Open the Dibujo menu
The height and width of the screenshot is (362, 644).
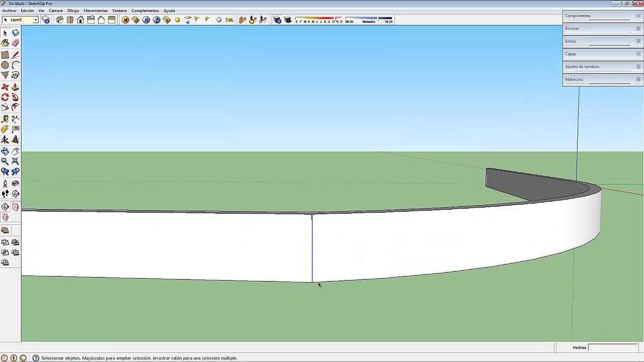(73, 11)
